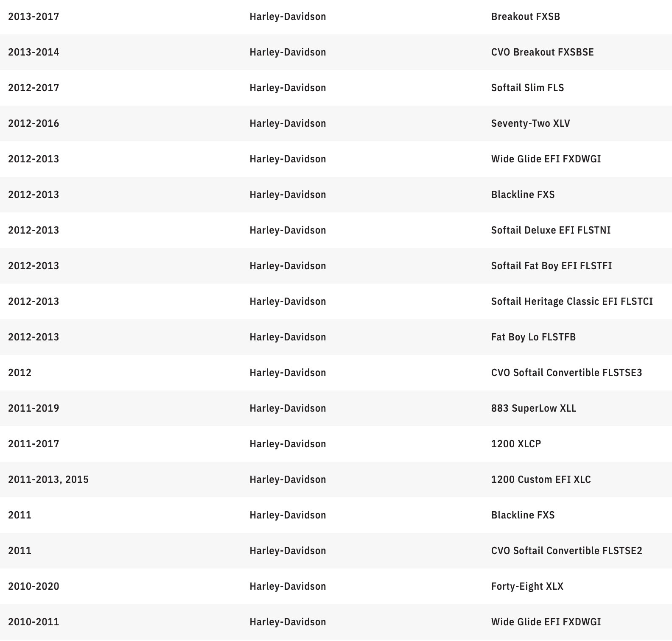Click the 1200 XLCP model cell
The height and width of the screenshot is (641, 672).
click(516, 444)
